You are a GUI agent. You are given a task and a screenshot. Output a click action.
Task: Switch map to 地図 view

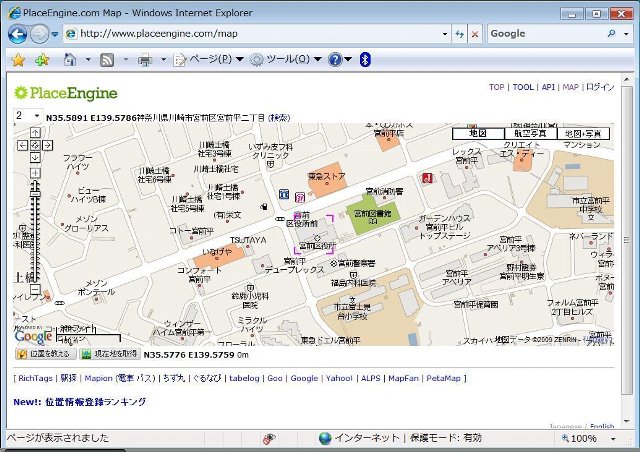point(478,134)
